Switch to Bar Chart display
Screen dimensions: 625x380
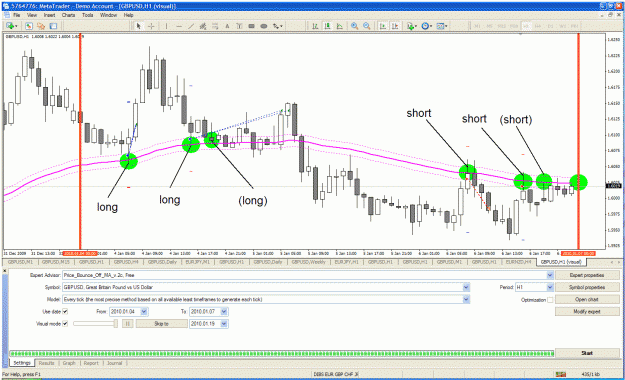click(x=315, y=26)
